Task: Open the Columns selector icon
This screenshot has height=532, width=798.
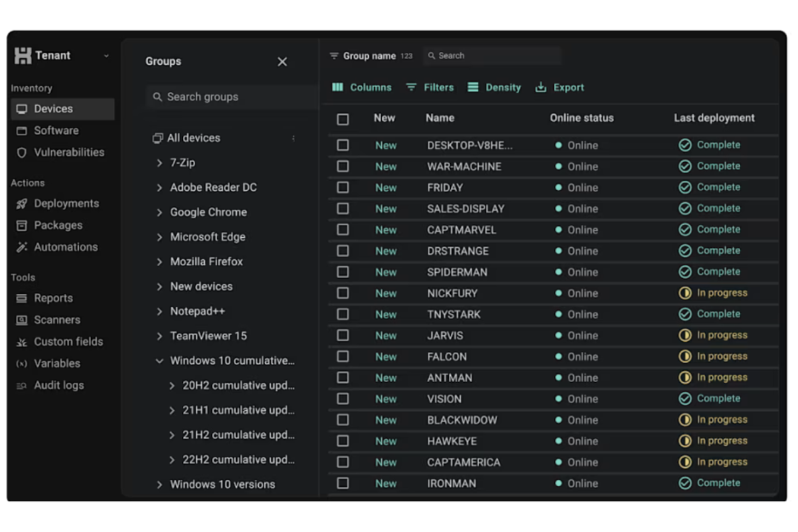Action: (x=338, y=87)
